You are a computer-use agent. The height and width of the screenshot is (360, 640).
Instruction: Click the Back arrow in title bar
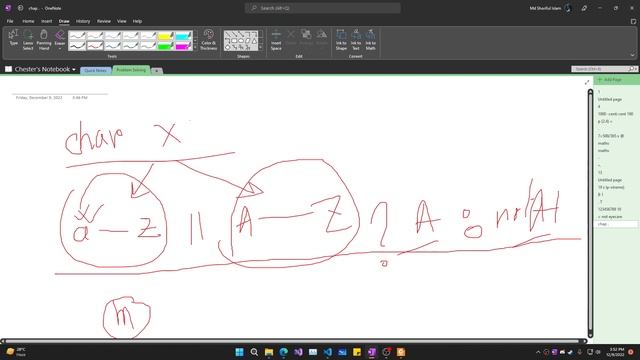20,8
